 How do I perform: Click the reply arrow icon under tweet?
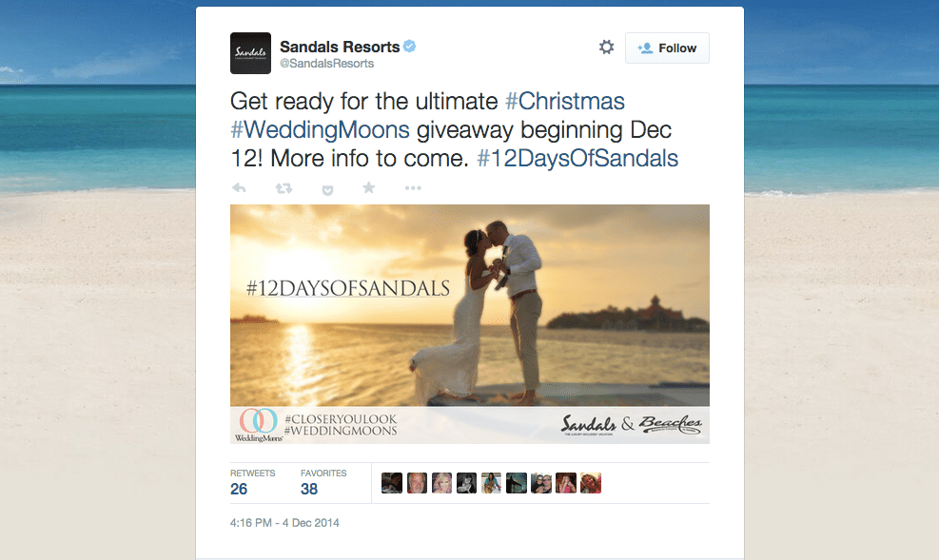point(239,188)
